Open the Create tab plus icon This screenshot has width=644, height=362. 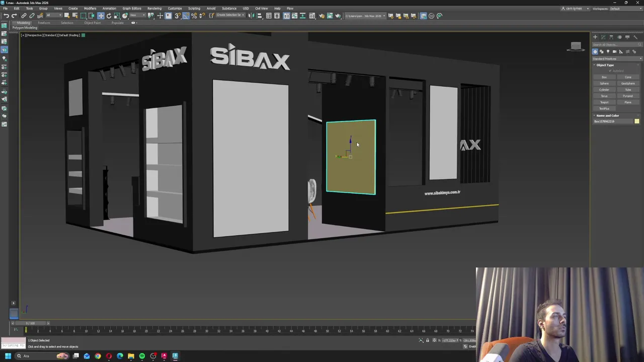(x=595, y=37)
